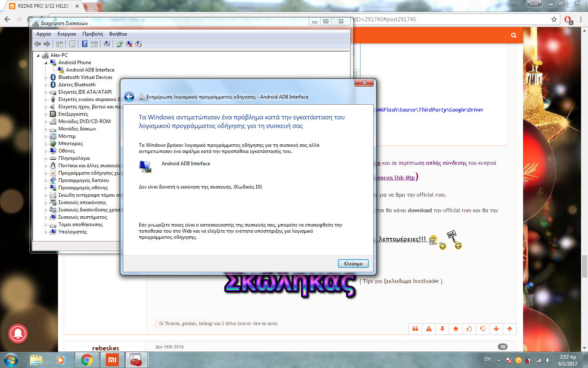
Task: Click the search magnifier in orange forum header
Action: (514, 36)
